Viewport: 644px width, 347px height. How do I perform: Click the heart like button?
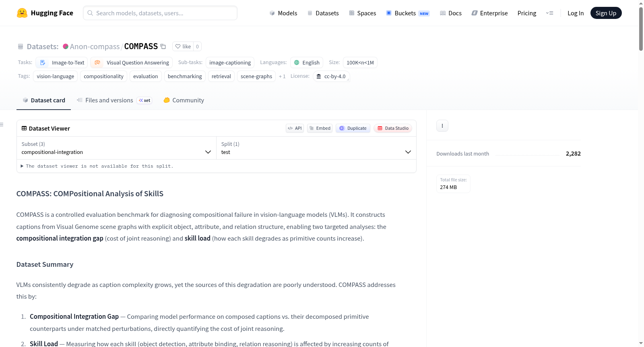tap(183, 46)
